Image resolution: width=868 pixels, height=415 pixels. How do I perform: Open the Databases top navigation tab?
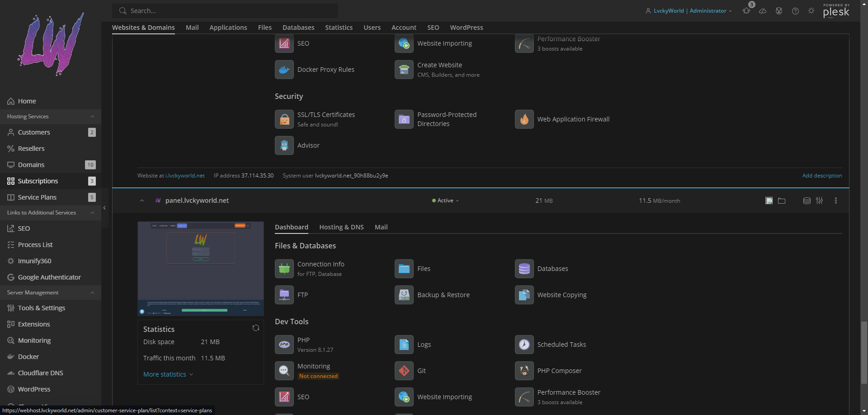pos(298,28)
